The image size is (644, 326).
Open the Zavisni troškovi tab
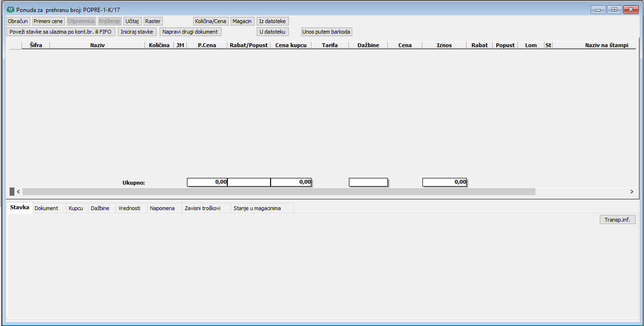[x=202, y=208]
